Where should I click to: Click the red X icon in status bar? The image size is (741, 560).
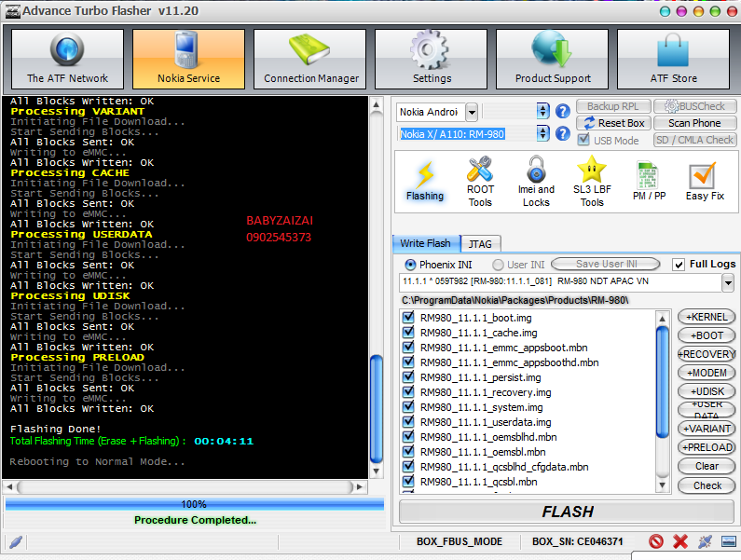680,541
